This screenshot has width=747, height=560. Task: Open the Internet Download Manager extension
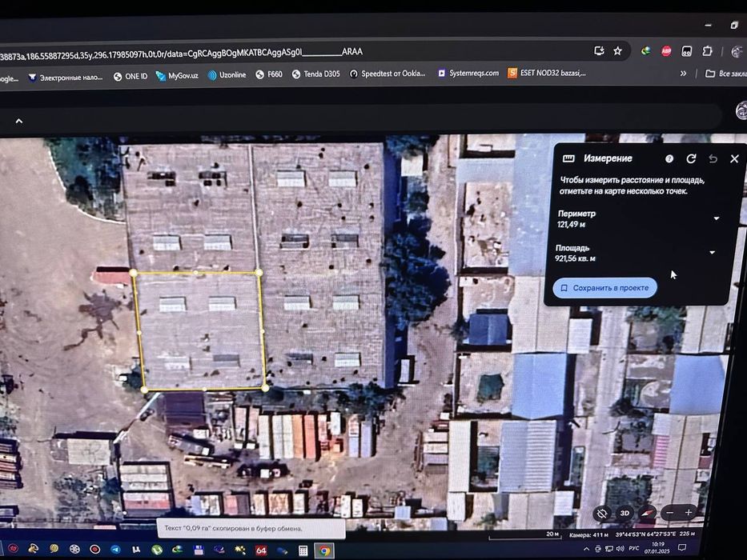[645, 51]
